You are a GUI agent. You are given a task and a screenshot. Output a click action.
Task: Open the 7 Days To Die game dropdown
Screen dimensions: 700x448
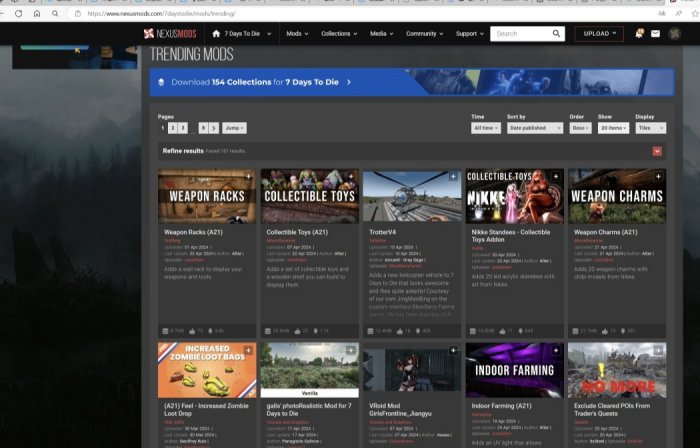coord(242,33)
